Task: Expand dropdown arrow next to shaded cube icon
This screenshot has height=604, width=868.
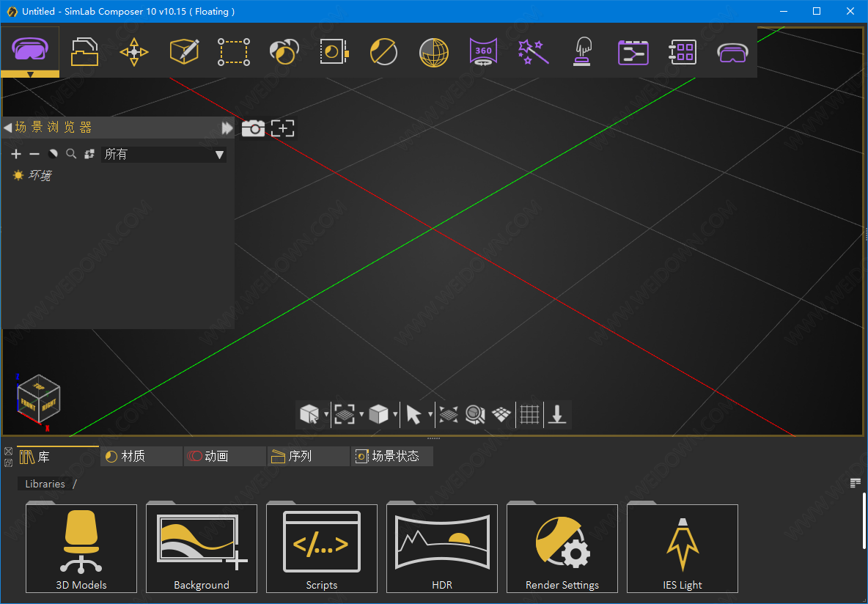Action: (x=394, y=414)
